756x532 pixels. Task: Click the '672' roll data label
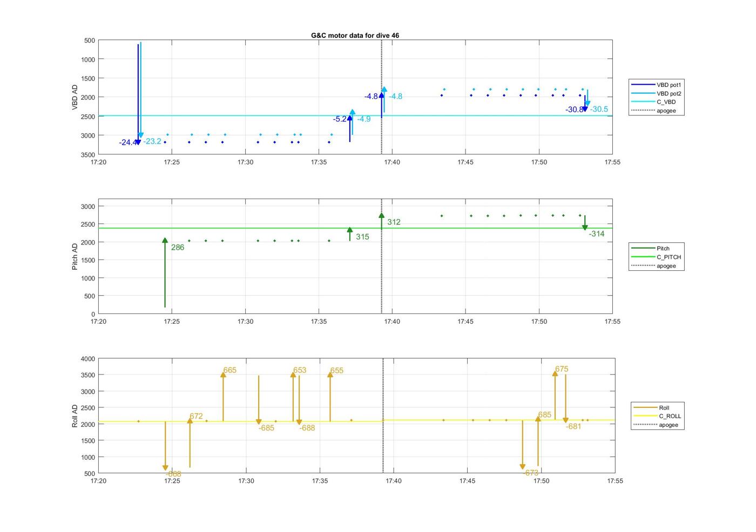pyautogui.click(x=196, y=416)
